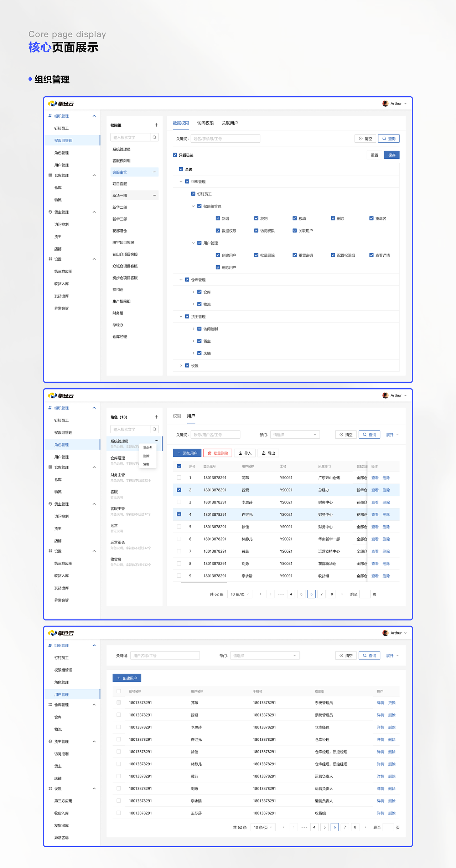Open the ellipsis menu on 新华一部 row

(x=154, y=195)
